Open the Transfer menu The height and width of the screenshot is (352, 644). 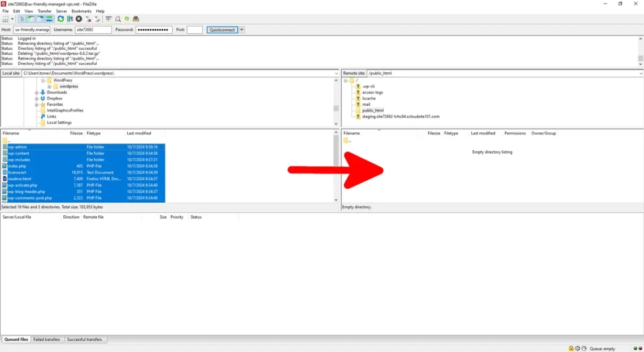click(44, 11)
